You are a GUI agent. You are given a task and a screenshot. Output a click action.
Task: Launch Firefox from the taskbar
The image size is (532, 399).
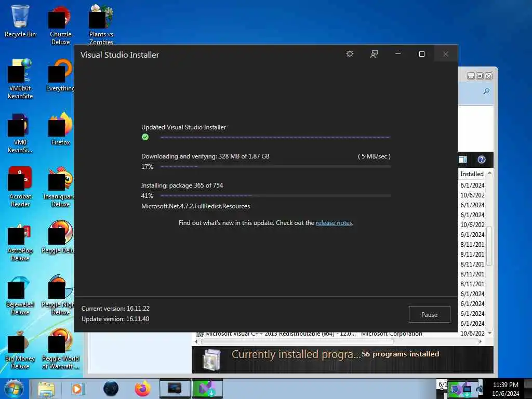pyautogui.click(x=143, y=389)
